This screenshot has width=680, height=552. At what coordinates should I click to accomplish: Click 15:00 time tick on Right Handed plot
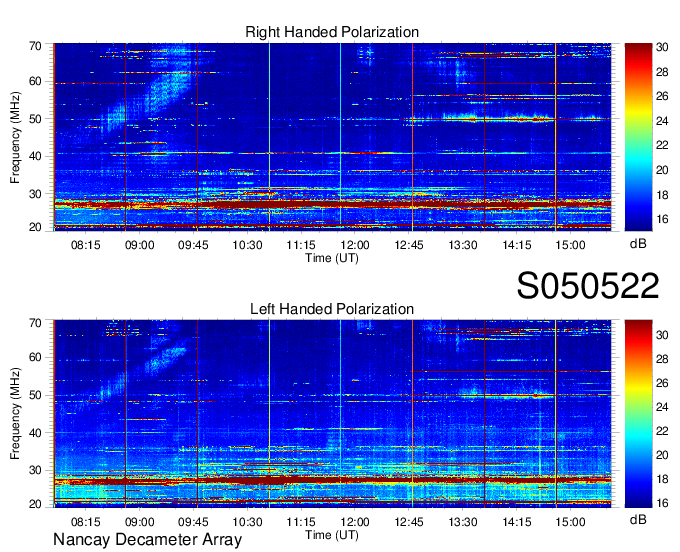point(570,245)
